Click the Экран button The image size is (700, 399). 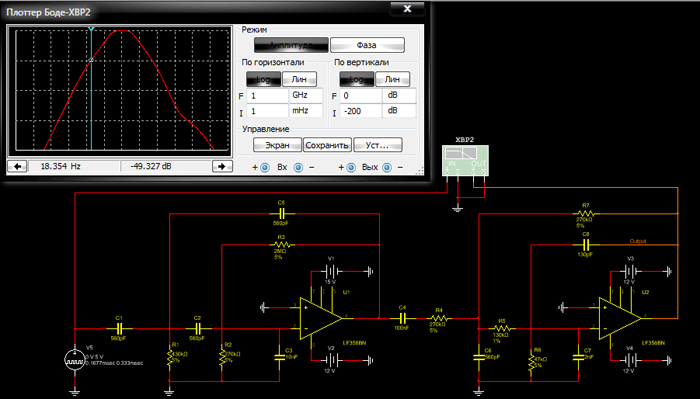click(x=277, y=145)
